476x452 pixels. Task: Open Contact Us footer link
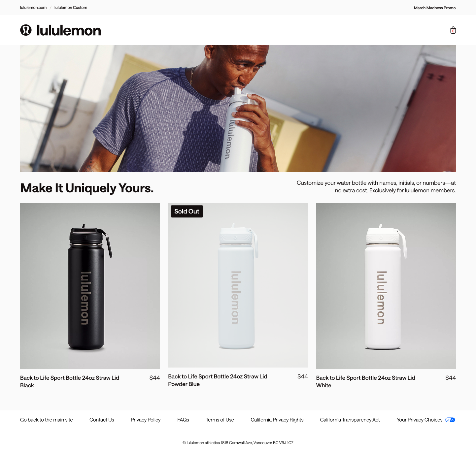[102, 420]
